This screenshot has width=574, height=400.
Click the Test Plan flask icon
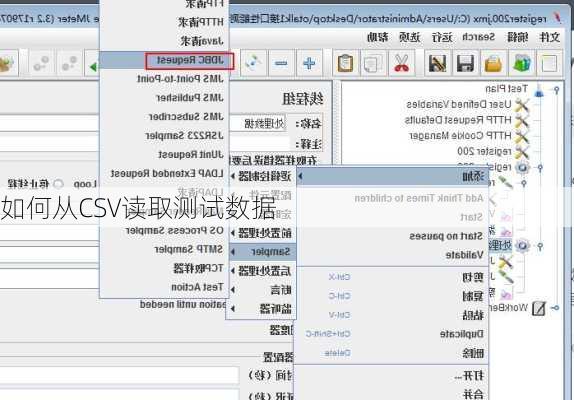[539, 90]
